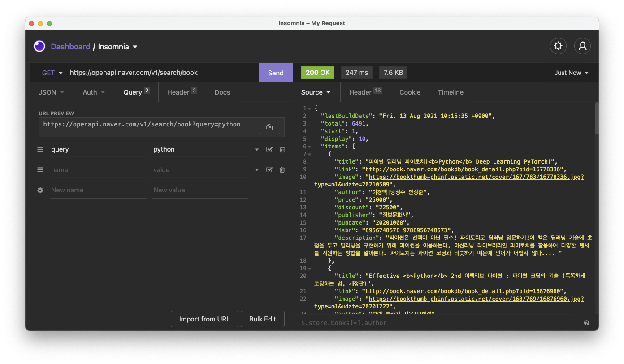
Task: Open book_detail link for bid=16876960
Action: 463,291
